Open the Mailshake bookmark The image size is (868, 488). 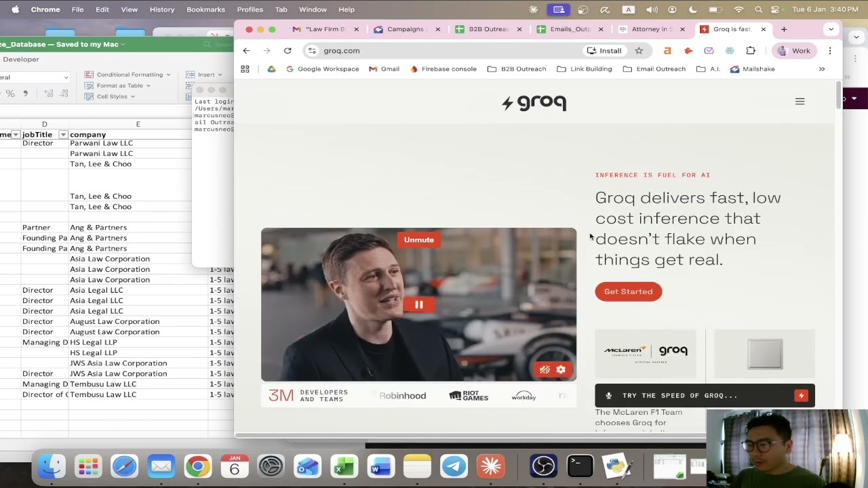753,68
